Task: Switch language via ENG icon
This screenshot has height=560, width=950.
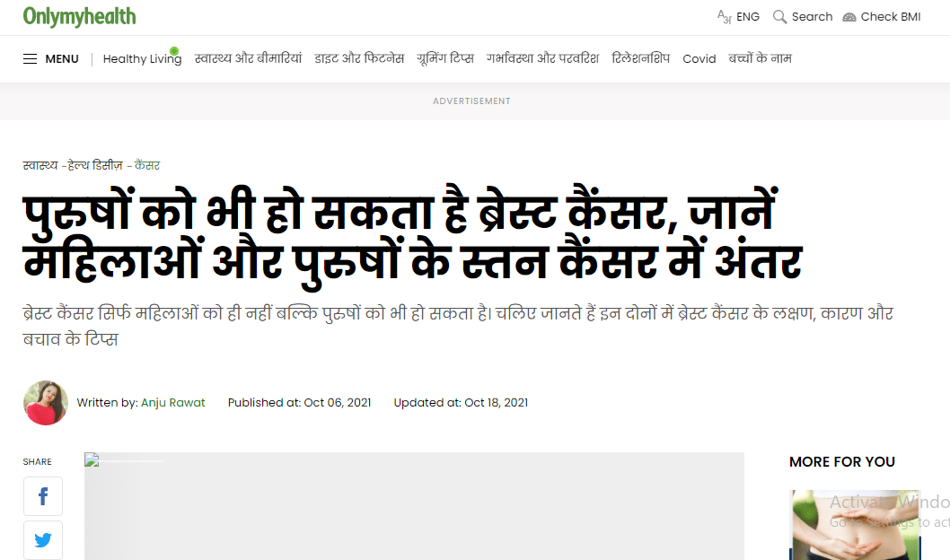Action: pos(724,17)
